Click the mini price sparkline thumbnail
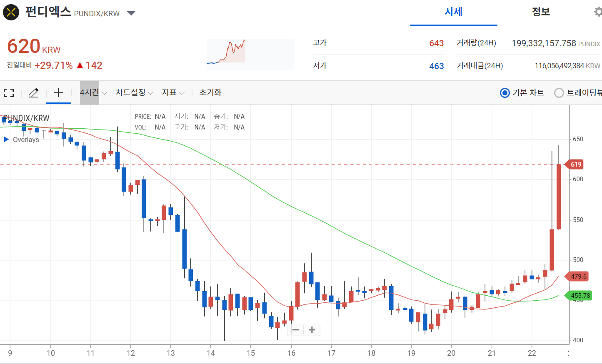 click(250, 54)
